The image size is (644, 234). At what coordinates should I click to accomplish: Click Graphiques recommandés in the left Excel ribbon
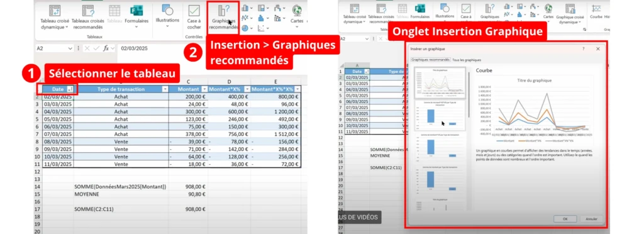pyautogui.click(x=223, y=17)
